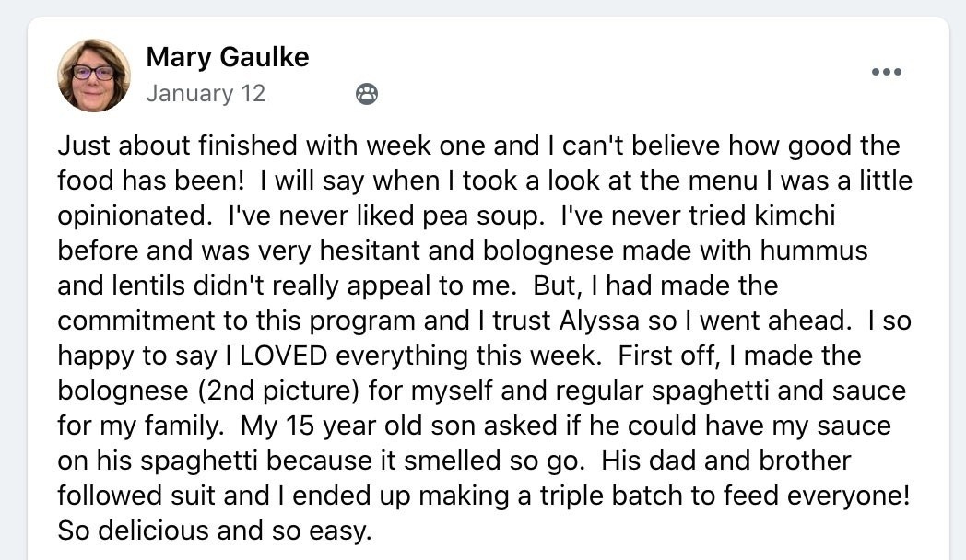Click the Mary Gaulke author name

tap(227, 57)
